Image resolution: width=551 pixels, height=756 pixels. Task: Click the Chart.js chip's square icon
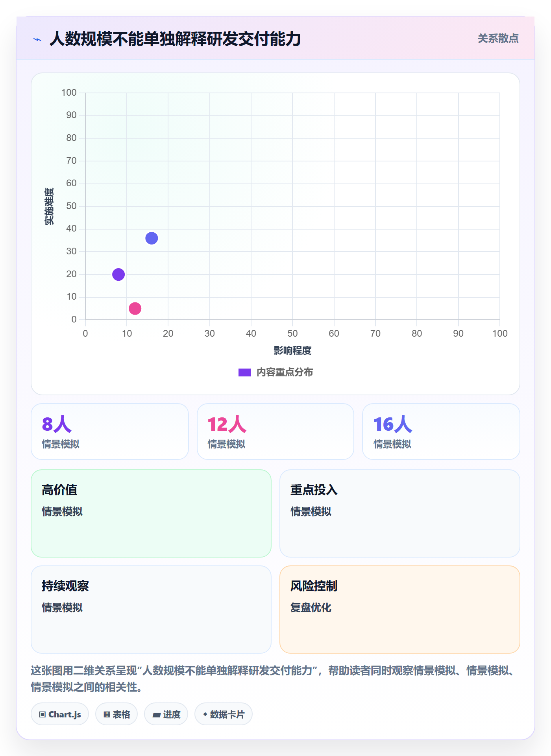click(43, 715)
